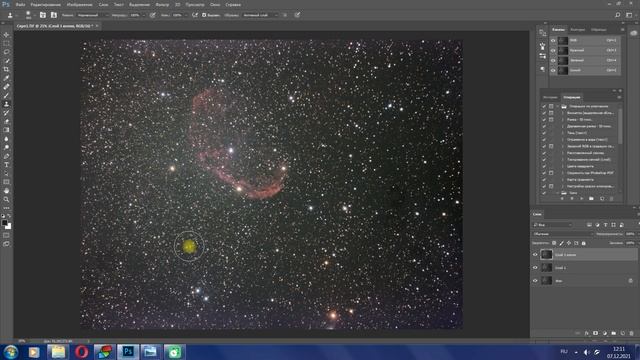Click the volume icon in system tray
This screenshot has height=360, width=640.
[x=587, y=352]
